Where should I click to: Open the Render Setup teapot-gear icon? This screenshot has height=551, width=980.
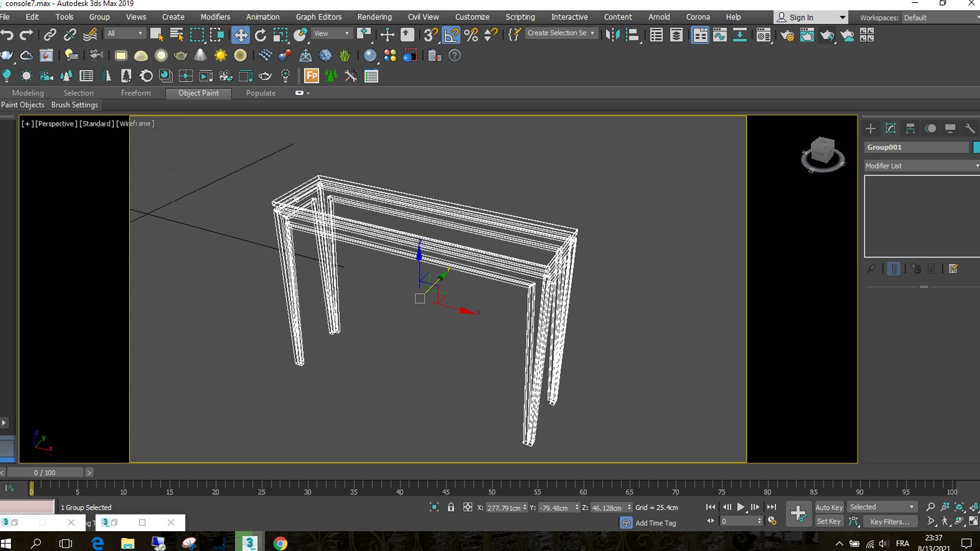pyautogui.click(x=787, y=35)
